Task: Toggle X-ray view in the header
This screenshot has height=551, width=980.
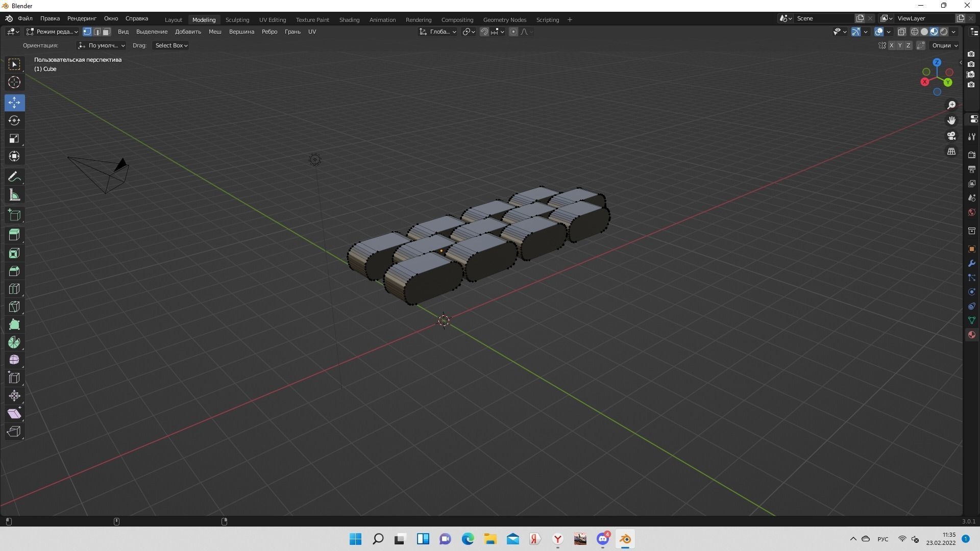Action: point(902,31)
